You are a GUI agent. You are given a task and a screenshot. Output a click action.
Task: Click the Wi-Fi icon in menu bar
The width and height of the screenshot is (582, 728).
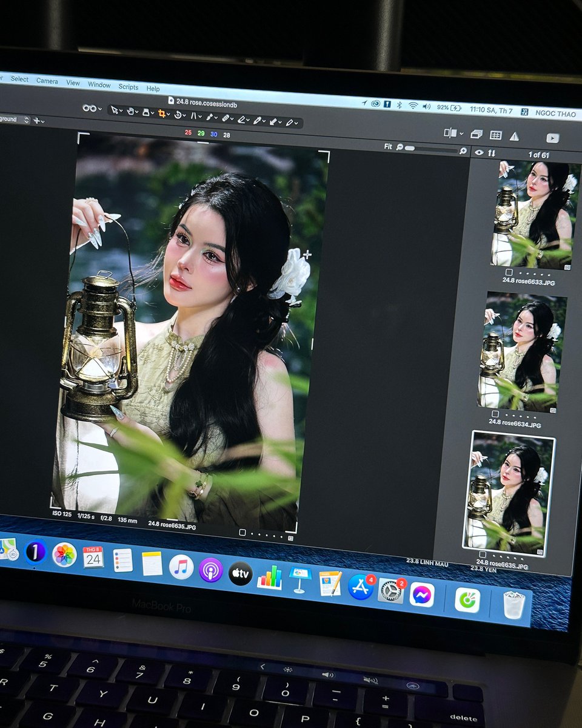413,106
